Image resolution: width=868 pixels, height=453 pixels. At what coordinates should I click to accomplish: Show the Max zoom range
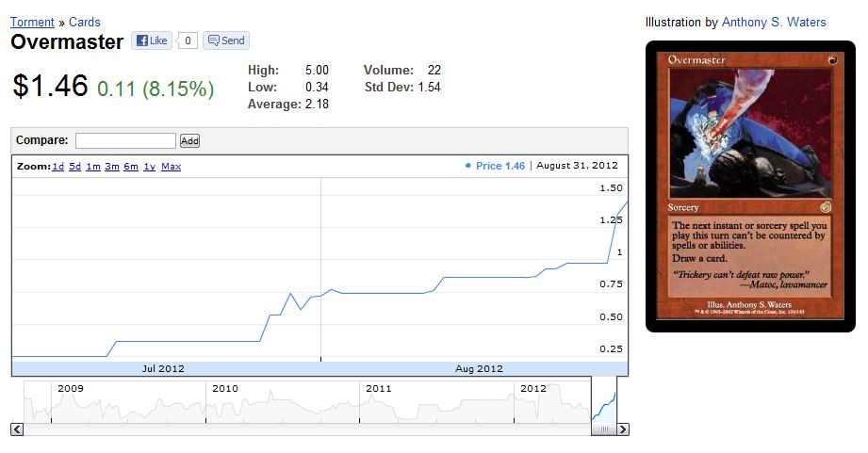pyautogui.click(x=171, y=167)
